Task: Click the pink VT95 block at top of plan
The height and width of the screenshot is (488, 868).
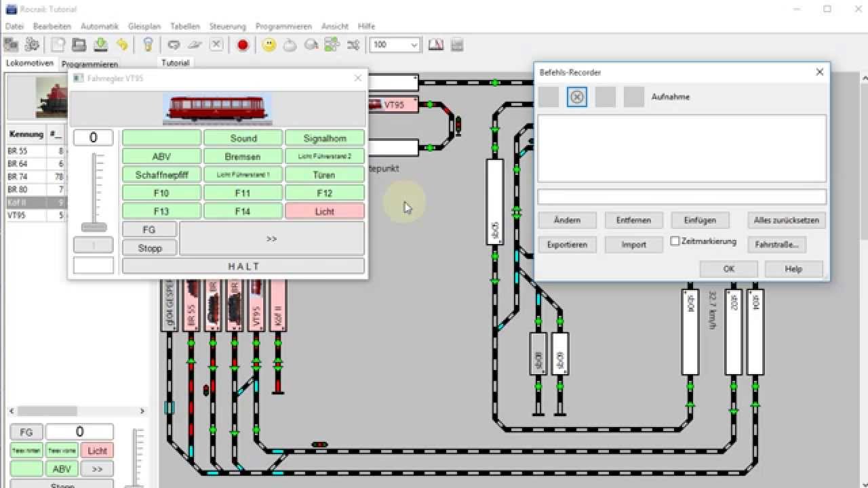Action: (x=393, y=105)
